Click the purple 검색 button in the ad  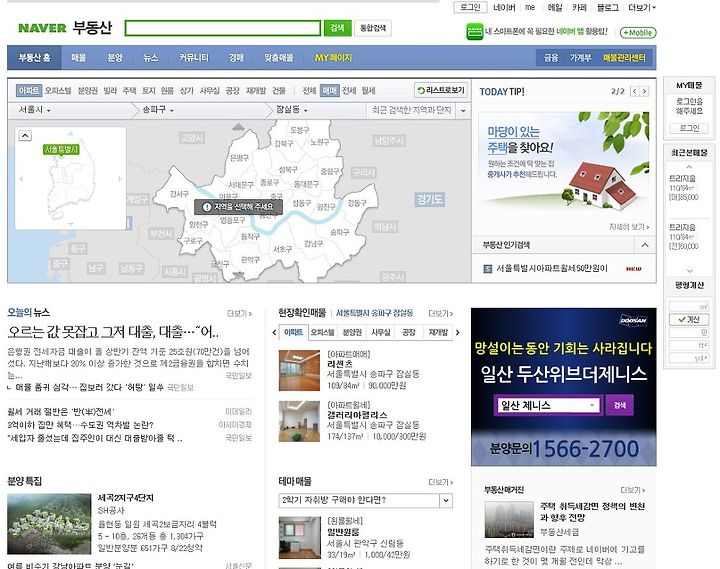pyautogui.click(x=619, y=405)
